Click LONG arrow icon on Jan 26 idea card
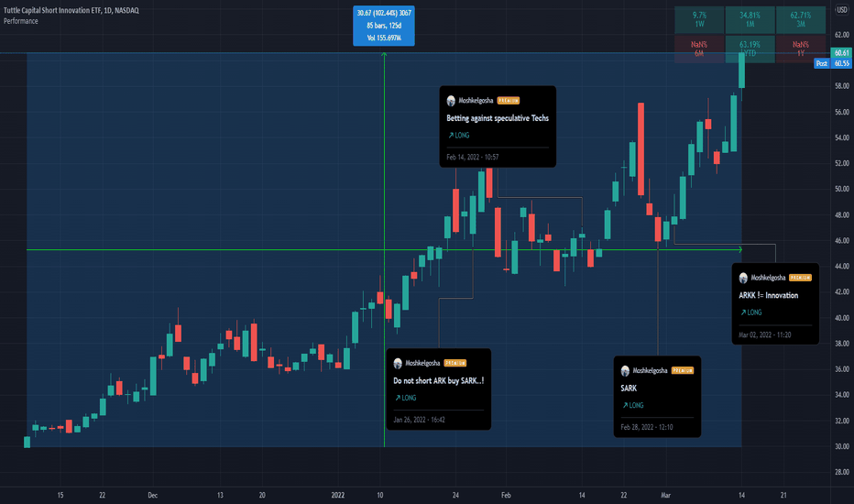 click(398, 398)
